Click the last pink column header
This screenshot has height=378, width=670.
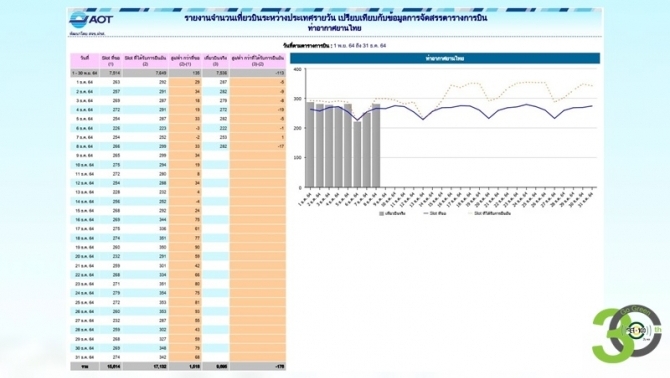click(258, 60)
